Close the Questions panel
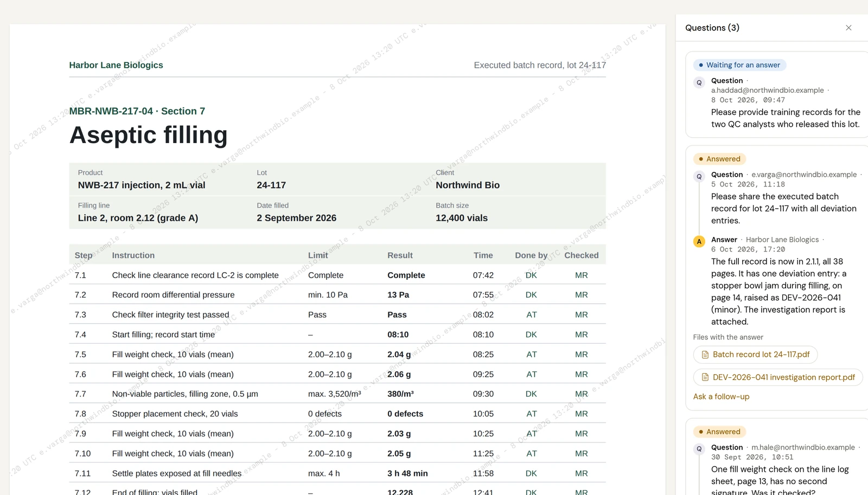The width and height of the screenshot is (868, 495). [x=848, y=28]
